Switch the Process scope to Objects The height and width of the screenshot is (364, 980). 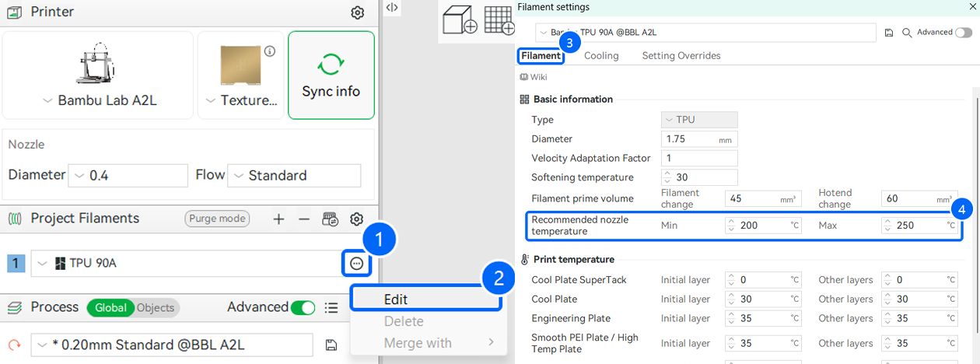coord(156,308)
